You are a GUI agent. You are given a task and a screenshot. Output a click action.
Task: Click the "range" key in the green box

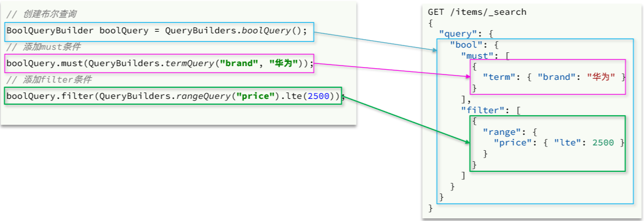(500, 132)
